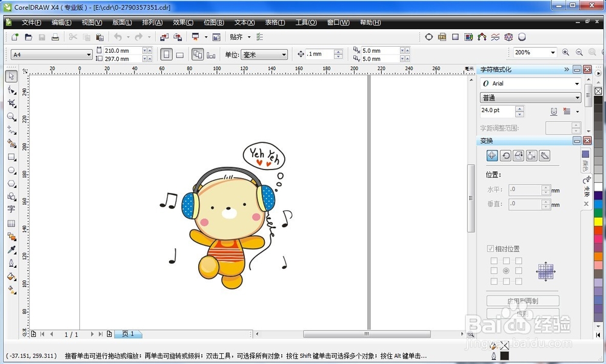Paste from clipboard icon
The width and height of the screenshot is (606, 364).
tap(100, 37)
